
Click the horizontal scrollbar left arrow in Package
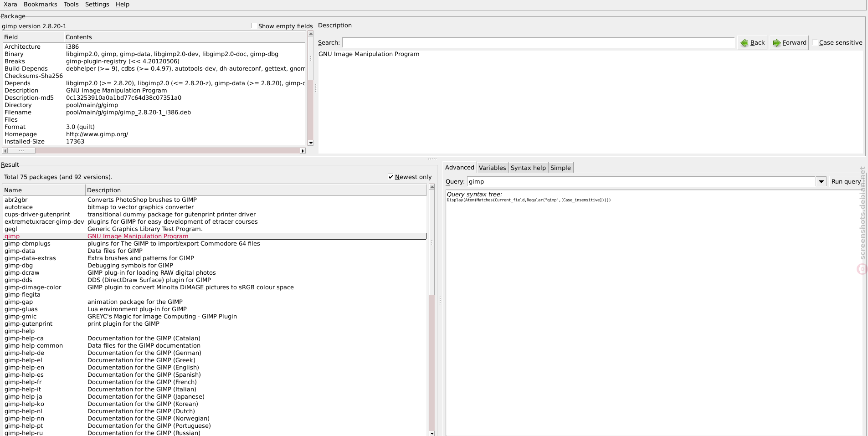pos(5,151)
